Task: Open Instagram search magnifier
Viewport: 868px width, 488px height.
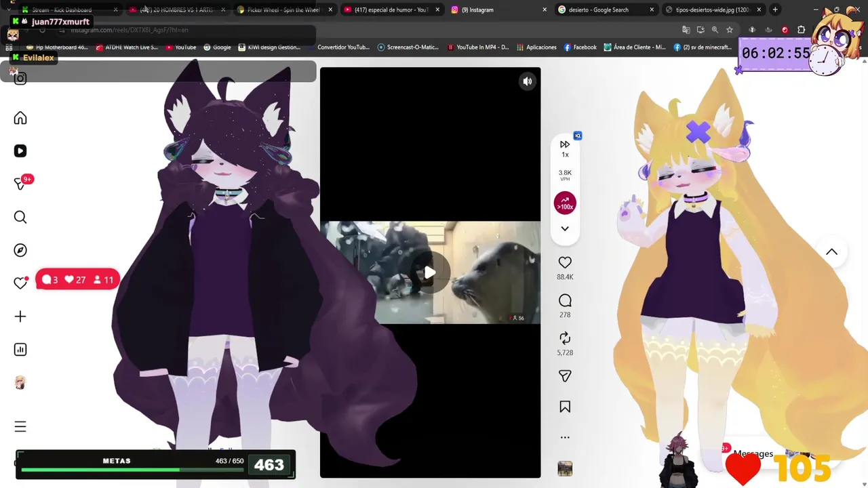Action: pos(20,217)
